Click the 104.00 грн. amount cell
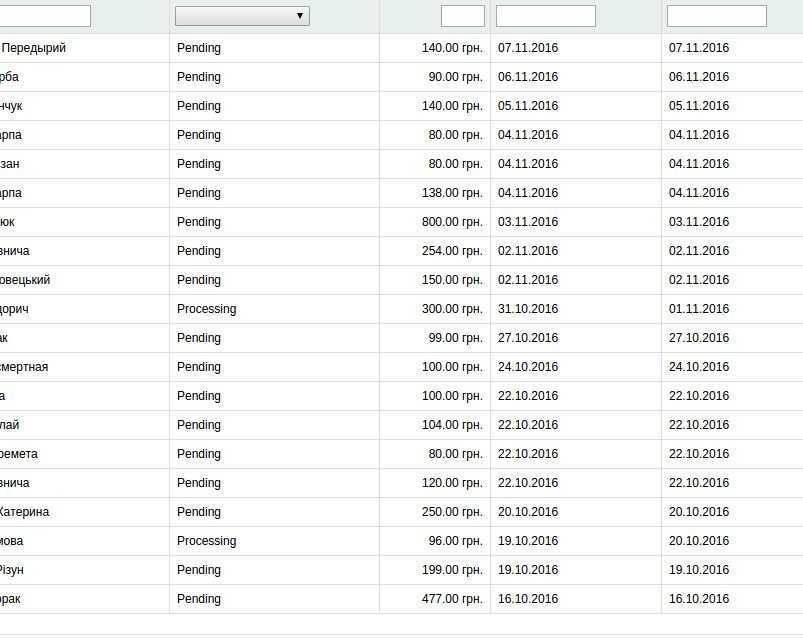Screen dimensions: 803x638 point(452,425)
